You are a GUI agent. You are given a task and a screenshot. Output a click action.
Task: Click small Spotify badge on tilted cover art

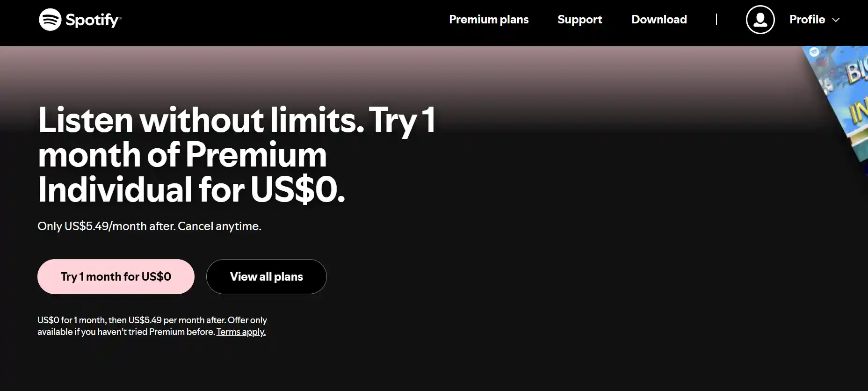(x=814, y=52)
